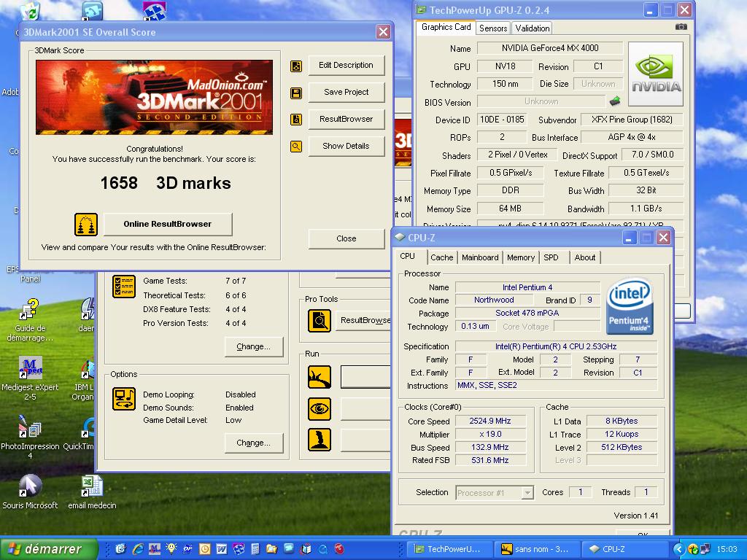Click the ResultBrowser button in the score dialog
747x560 pixels.
346,119
